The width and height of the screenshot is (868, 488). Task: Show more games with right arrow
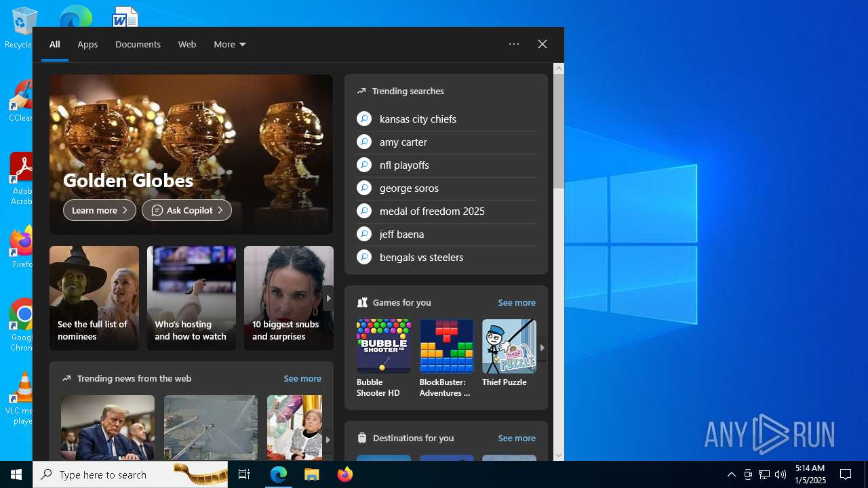542,347
